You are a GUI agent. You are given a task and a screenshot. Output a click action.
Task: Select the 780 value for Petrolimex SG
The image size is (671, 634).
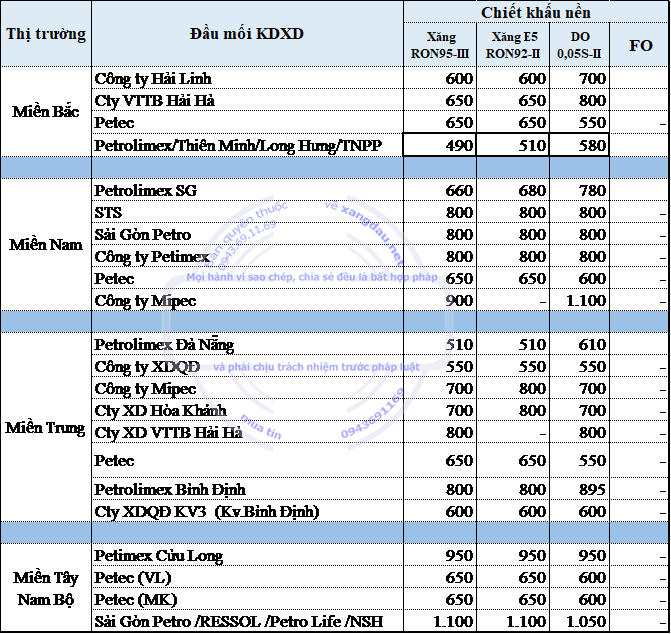(x=579, y=190)
